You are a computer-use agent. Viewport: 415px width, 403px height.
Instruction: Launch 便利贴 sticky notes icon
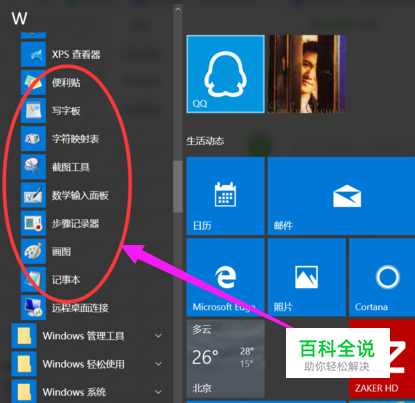[x=33, y=82]
